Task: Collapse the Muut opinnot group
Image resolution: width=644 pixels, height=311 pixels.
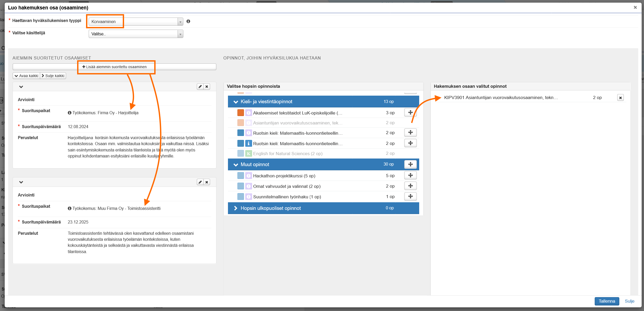Action: click(x=236, y=165)
